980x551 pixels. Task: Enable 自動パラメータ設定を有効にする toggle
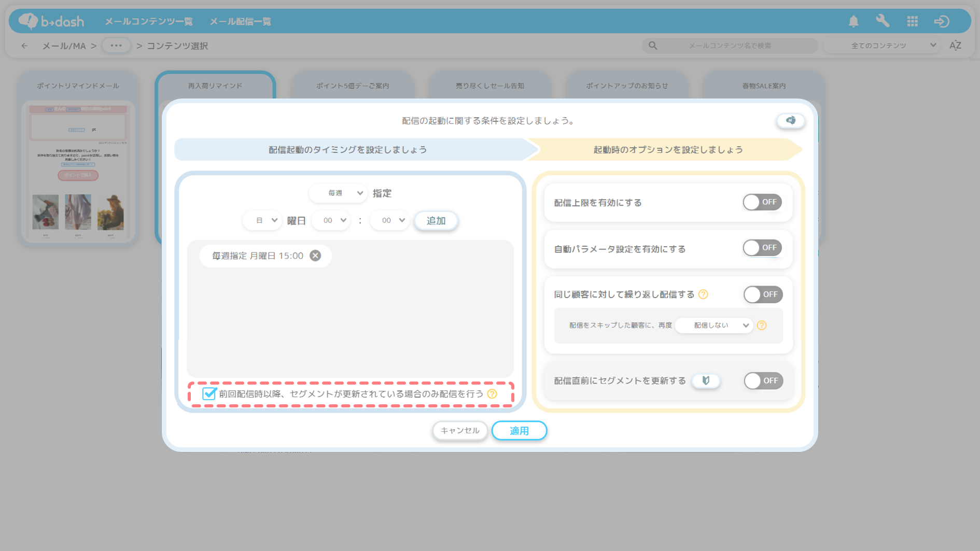762,248
